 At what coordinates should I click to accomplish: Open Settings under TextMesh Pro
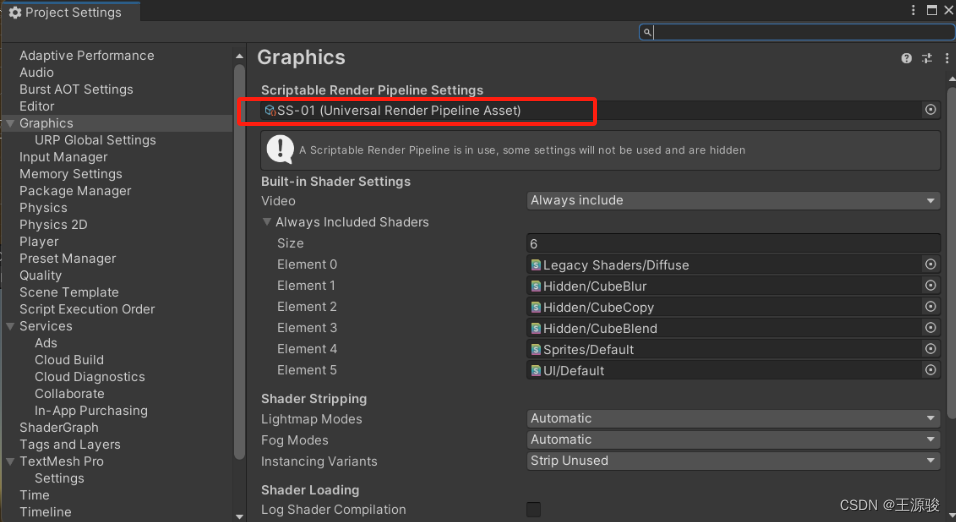point(59,479)
